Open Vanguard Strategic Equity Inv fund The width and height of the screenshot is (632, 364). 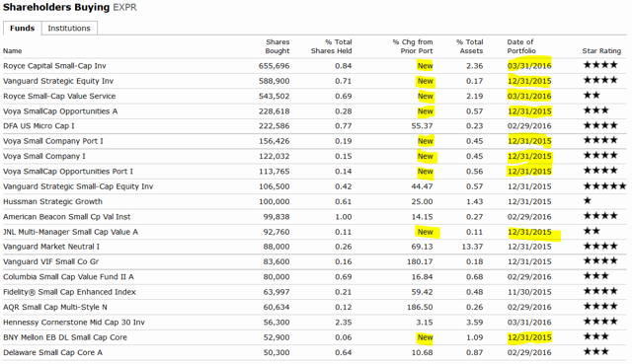point(58,81)
